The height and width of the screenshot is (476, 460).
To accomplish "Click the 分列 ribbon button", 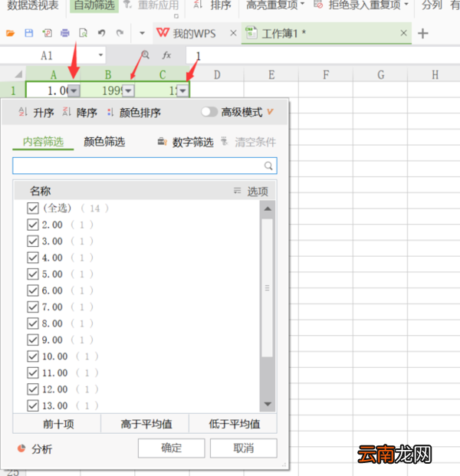I will point(432,5).
